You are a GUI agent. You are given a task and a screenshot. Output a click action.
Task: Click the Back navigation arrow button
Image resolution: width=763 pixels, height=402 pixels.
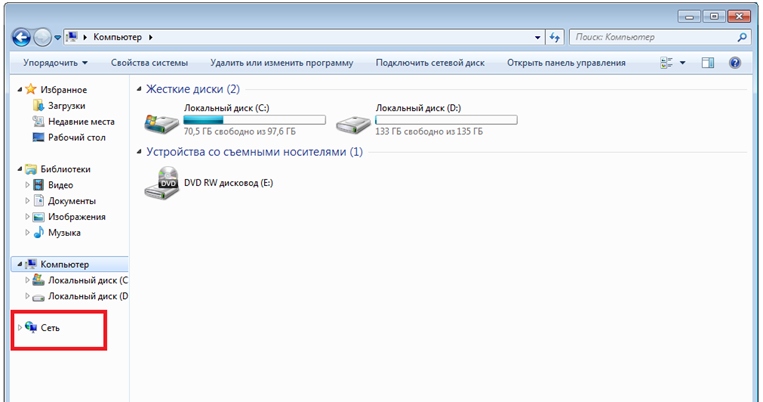click(21, 37)
